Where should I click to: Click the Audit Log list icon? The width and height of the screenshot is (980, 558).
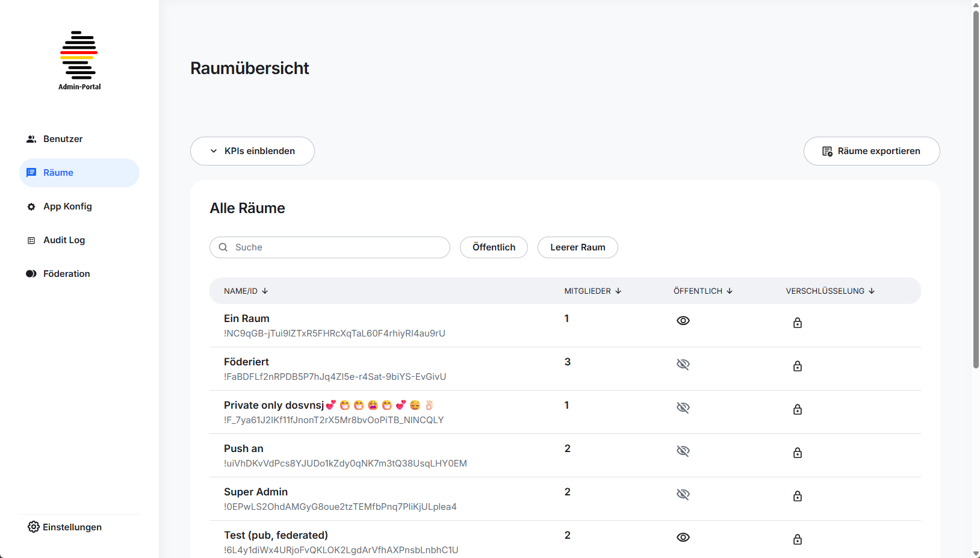tap(31, 240)
